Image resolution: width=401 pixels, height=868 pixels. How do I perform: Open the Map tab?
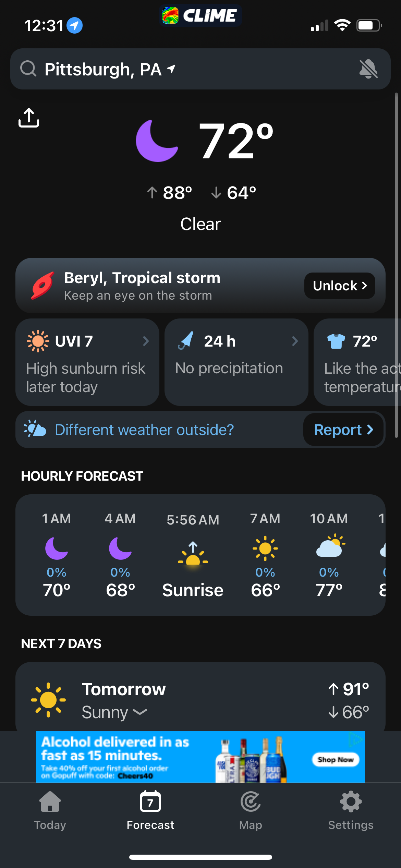tap(251, 810)
